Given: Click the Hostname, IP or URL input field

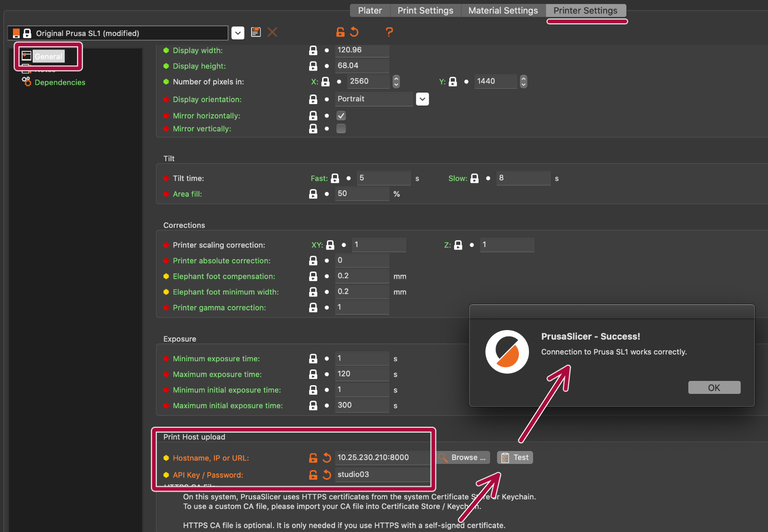Looking at the screenshot, I should click(382, 458).
